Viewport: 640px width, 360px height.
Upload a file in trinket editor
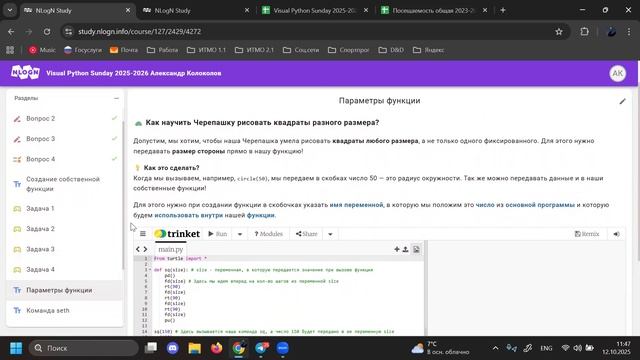click(x=405, y=249)
